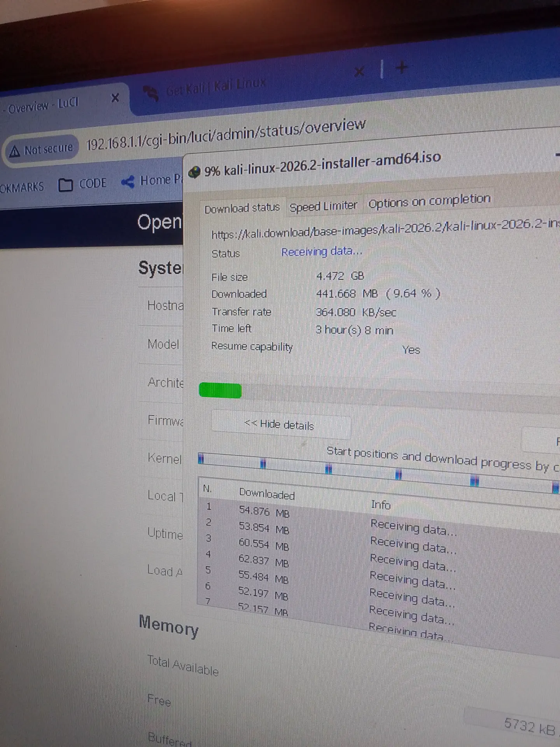The image size is (560, 747).
Task: Click the Downloaded column header
Action: point(267,494)
